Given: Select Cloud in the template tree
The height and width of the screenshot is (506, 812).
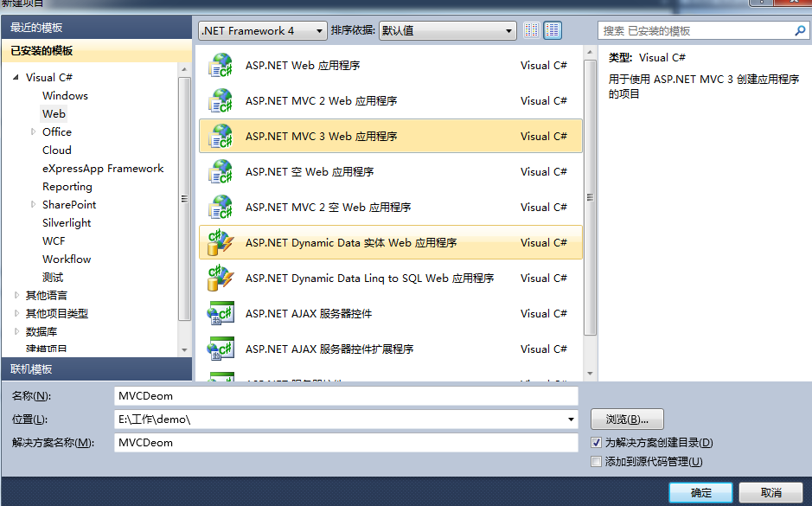Looking at the screenshot, I should [57, 151].
